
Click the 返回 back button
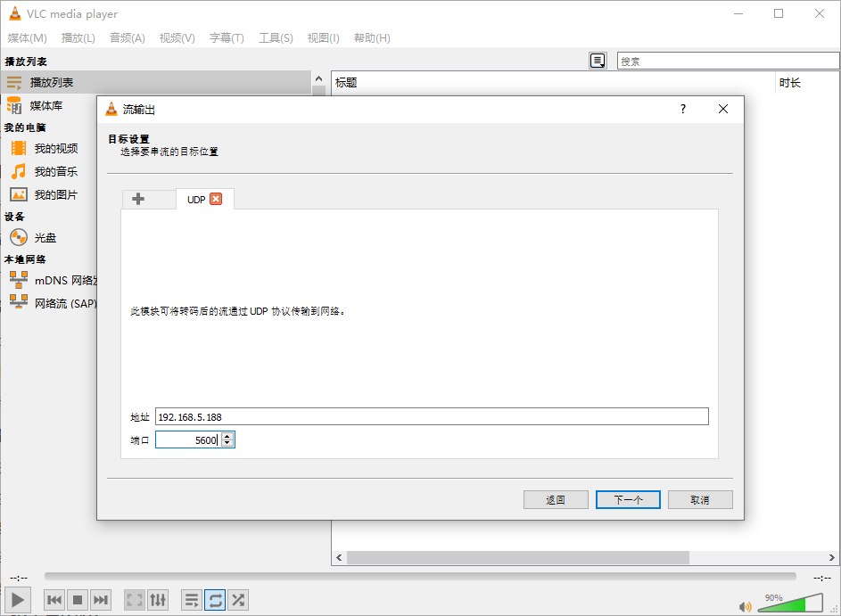[556, 499]
